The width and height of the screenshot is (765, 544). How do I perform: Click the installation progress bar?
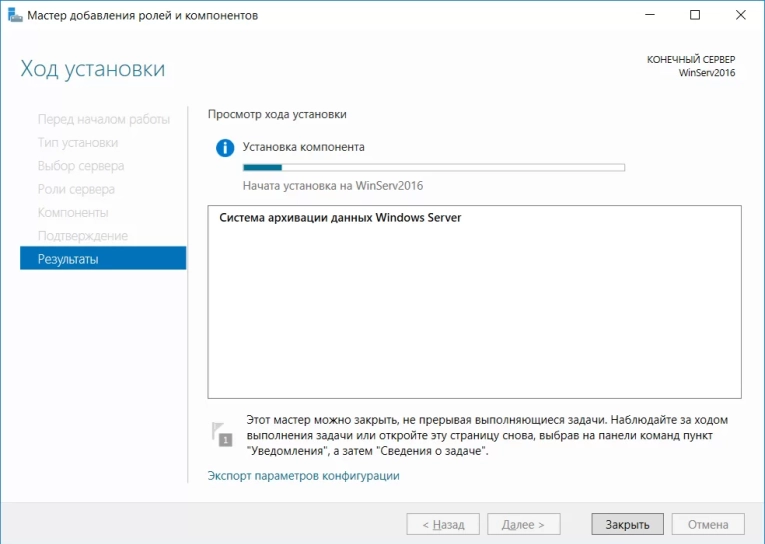433,168
